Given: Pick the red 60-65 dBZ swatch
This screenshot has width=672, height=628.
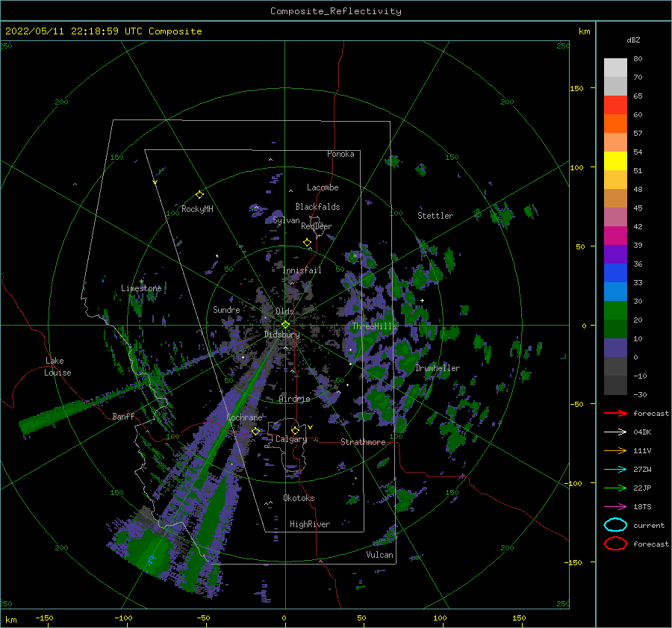Looking at the screenshot, I should point(615,105).
